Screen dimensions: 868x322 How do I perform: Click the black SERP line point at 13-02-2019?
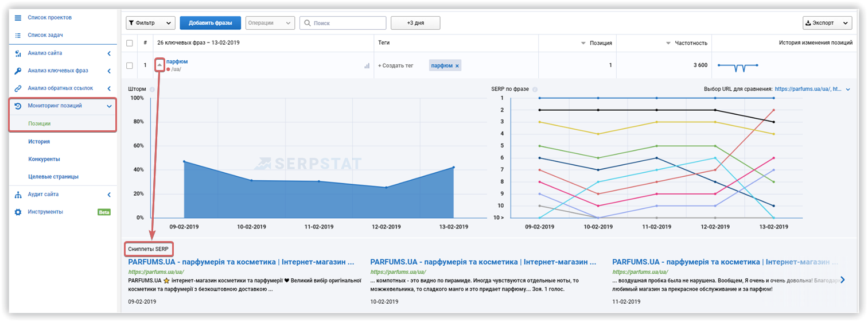774,122
